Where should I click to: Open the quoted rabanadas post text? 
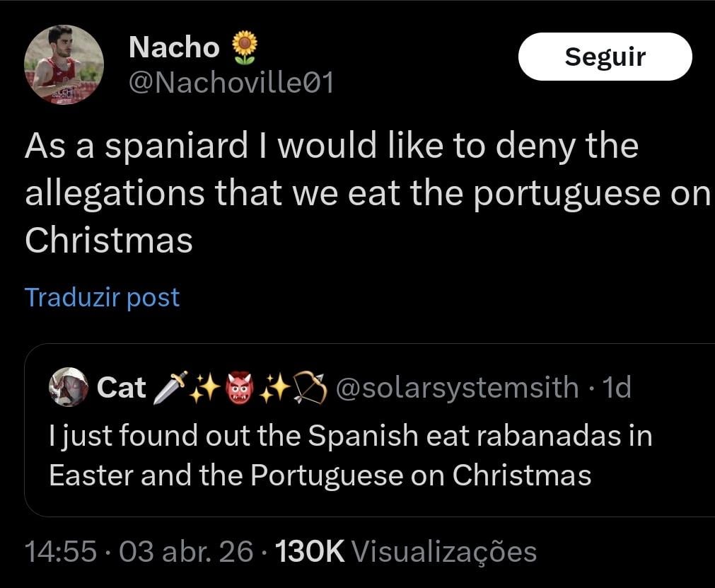[350, 455]
